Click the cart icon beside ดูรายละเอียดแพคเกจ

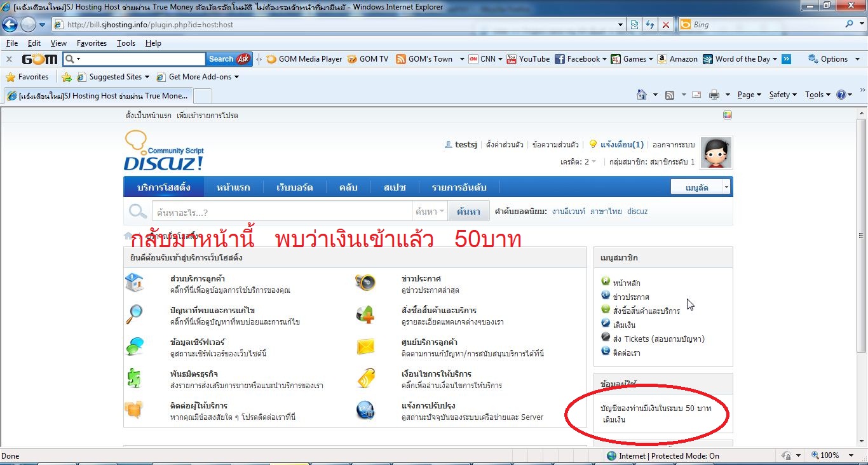tap(365, 314)
